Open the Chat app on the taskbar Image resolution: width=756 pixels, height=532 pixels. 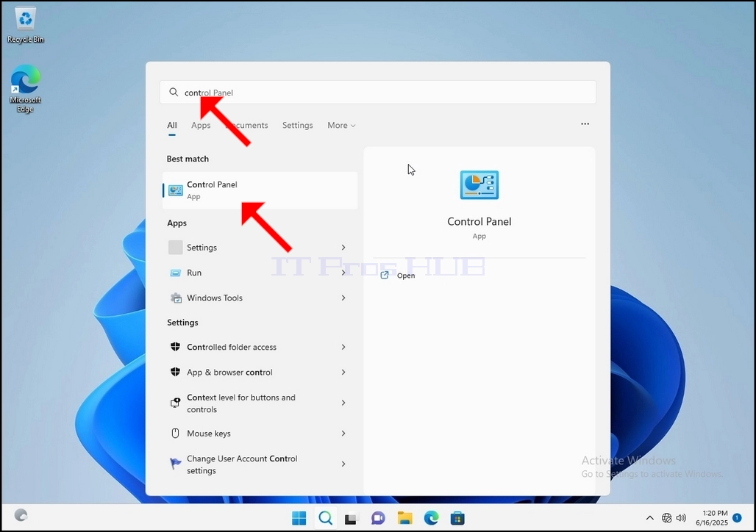coord(378,518)
